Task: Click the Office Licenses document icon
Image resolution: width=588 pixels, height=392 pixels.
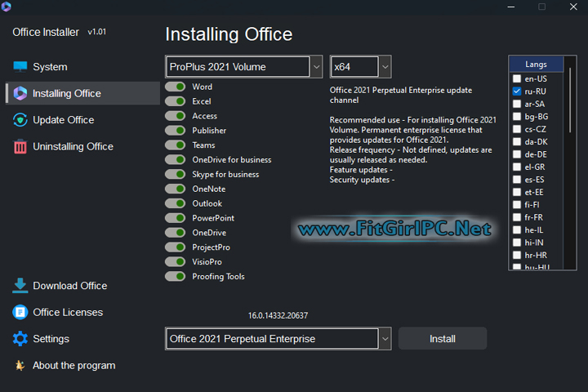Action: [20, 312]
